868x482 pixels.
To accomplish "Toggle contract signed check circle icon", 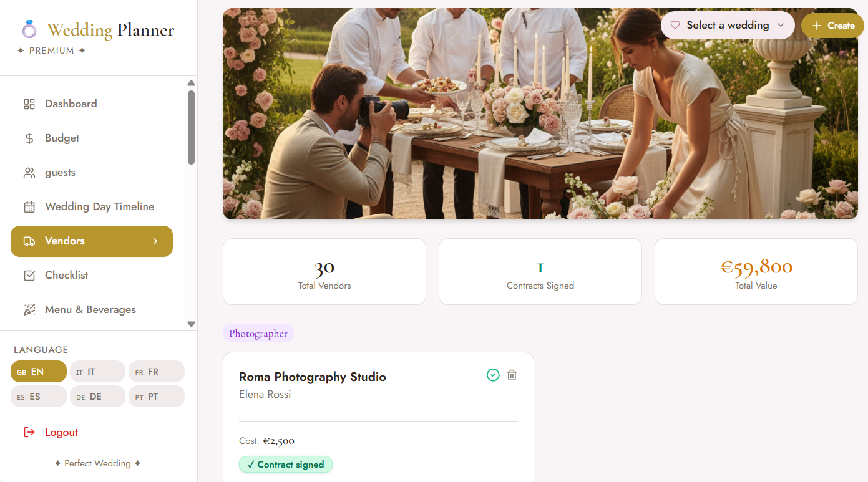I will coord(493,375).
